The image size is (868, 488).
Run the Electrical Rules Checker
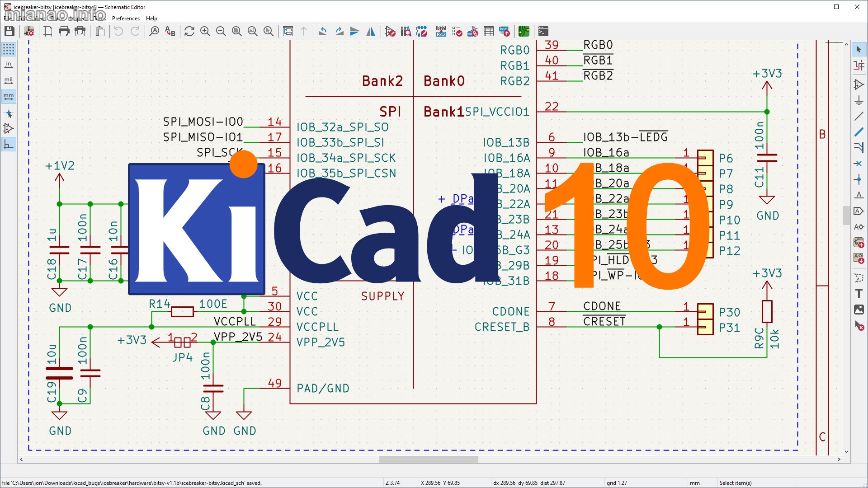(x=458, y=31)
